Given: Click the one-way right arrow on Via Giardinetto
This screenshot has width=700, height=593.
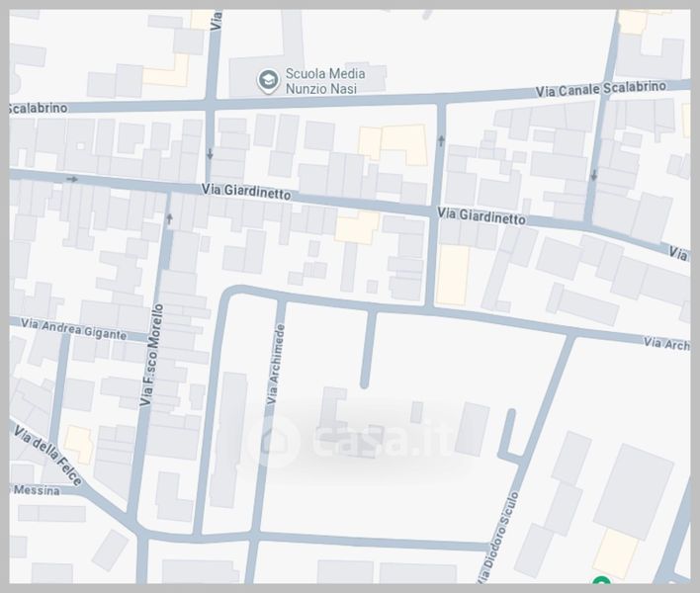Looking at the screenshot, I should click(72, 179).
